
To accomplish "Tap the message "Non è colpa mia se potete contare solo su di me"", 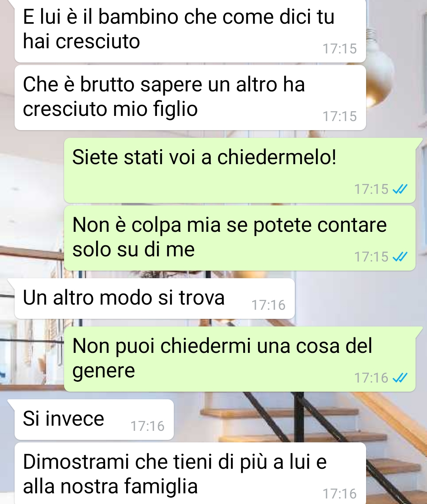I will tap(240, 238).
